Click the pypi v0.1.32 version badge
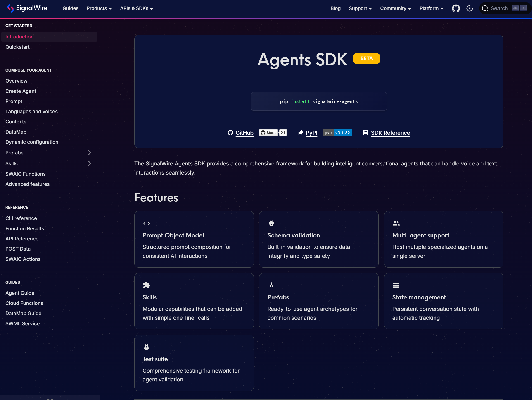The height and width of the screenshot is (400, 532). (337, 133)
